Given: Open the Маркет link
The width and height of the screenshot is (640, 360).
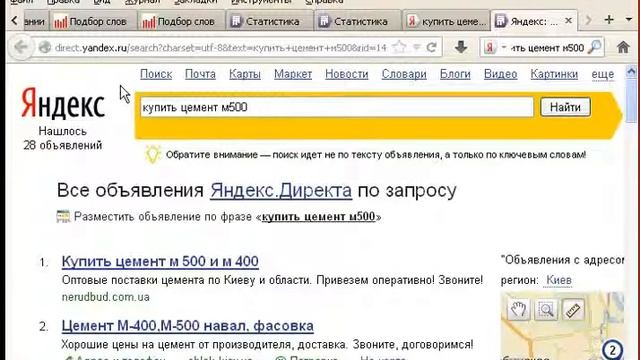Looking at the screenshot, I should (x=293, y=74).
